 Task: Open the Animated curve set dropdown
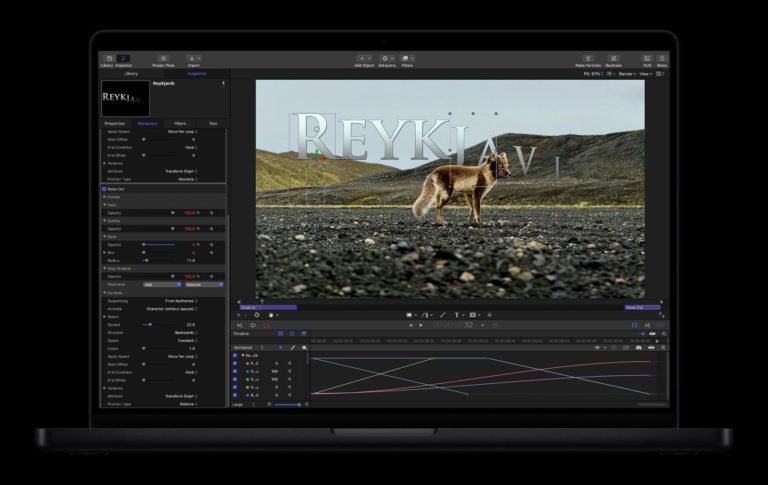click(x=249, y=347)
